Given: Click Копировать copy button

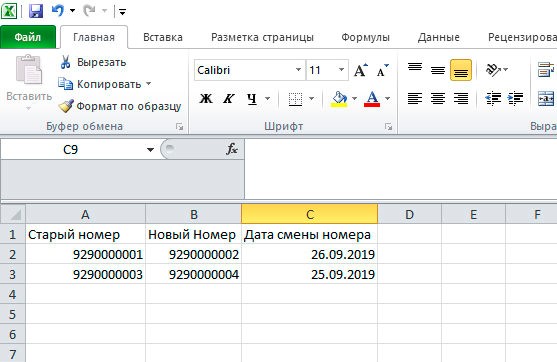Looking at the screenshot, I should coord(100,84).
